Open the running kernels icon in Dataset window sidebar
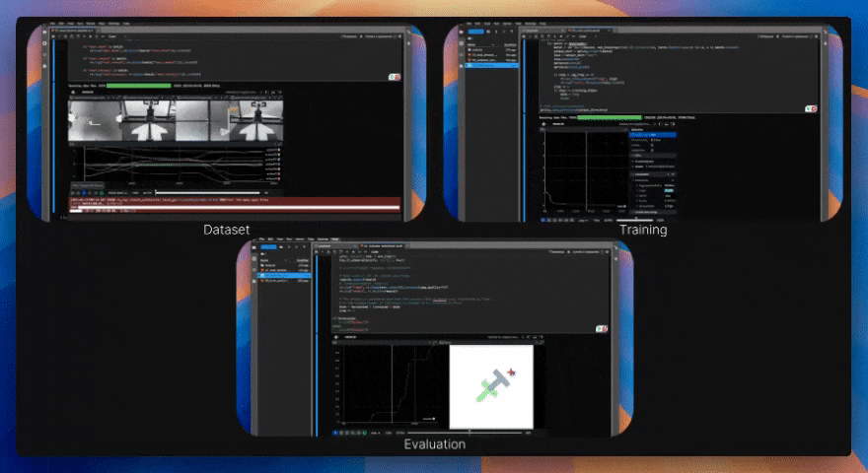The image size is (868, 473). tap(44, 43)
